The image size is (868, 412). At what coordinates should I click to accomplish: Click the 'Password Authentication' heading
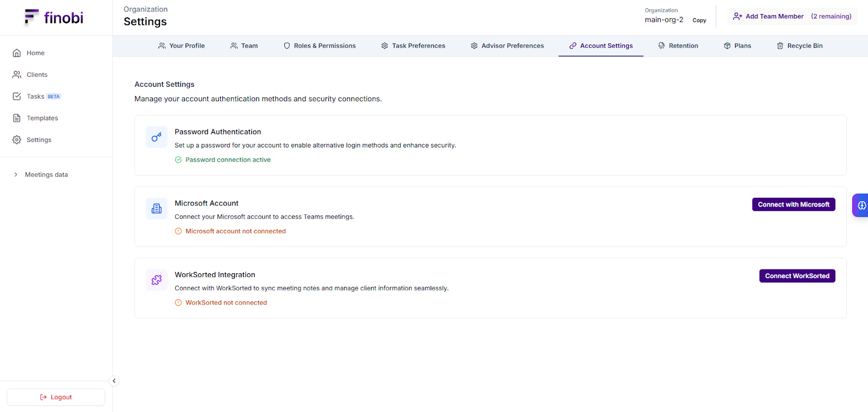click(x=218, y=132)
